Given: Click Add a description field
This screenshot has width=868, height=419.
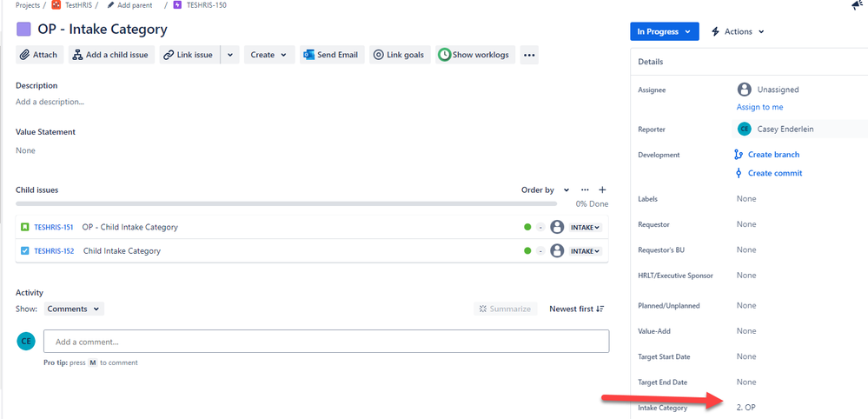Looking at the screenshot, I should tap(50, 102).
